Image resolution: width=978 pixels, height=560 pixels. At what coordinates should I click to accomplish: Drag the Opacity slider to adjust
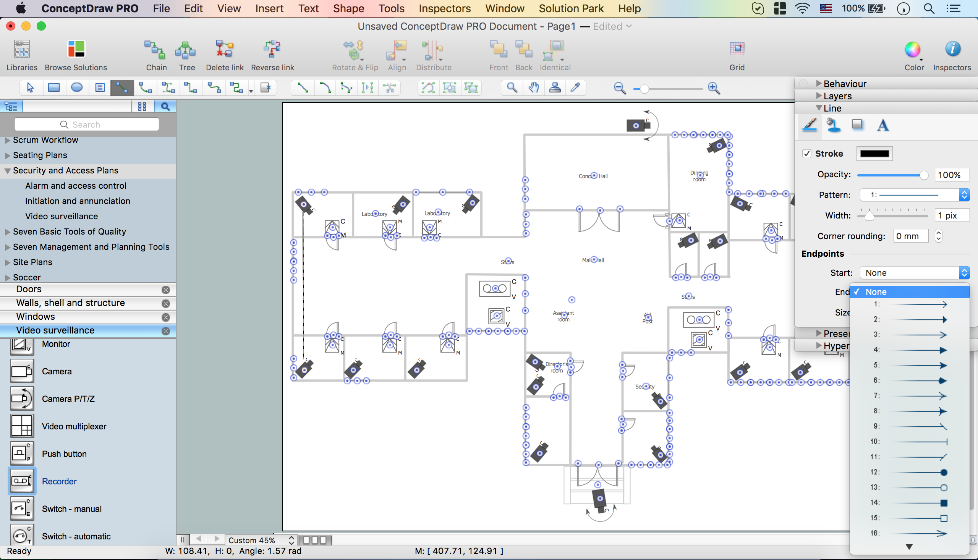point(892,175)
